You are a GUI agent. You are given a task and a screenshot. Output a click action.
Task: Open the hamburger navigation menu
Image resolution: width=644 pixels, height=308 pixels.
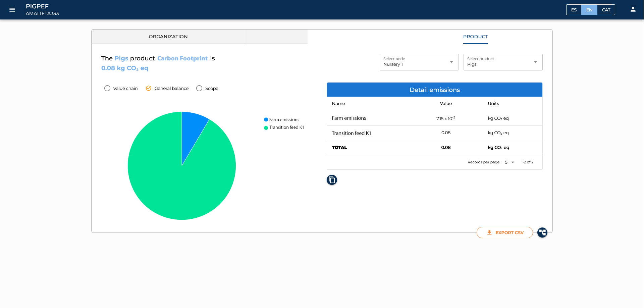[x=12, y=10]
